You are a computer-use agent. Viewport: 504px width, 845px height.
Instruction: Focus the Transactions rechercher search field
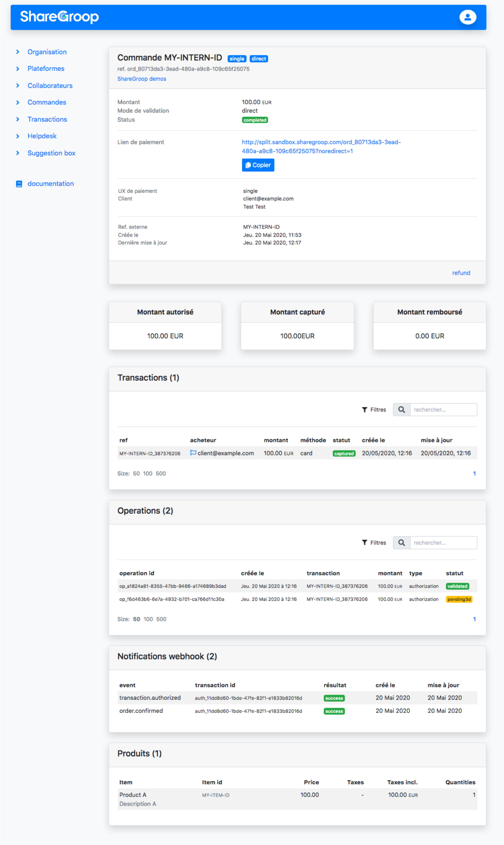[443, 410]
